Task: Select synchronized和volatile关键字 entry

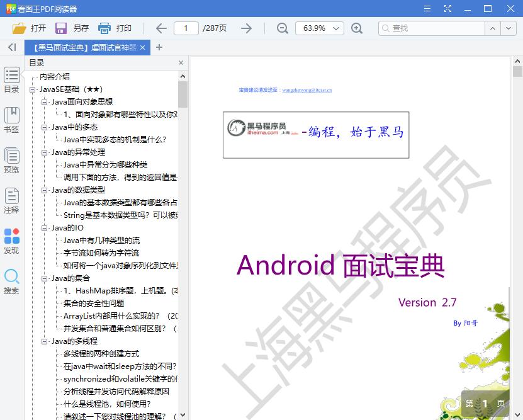Action: tap(120, 379)
